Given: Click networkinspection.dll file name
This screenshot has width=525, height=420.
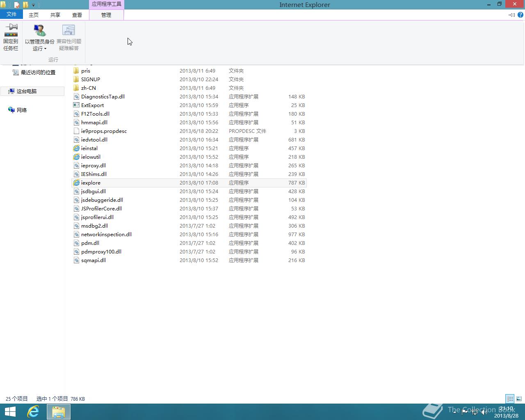Looking at the screenshot, I should coord(106,235).
